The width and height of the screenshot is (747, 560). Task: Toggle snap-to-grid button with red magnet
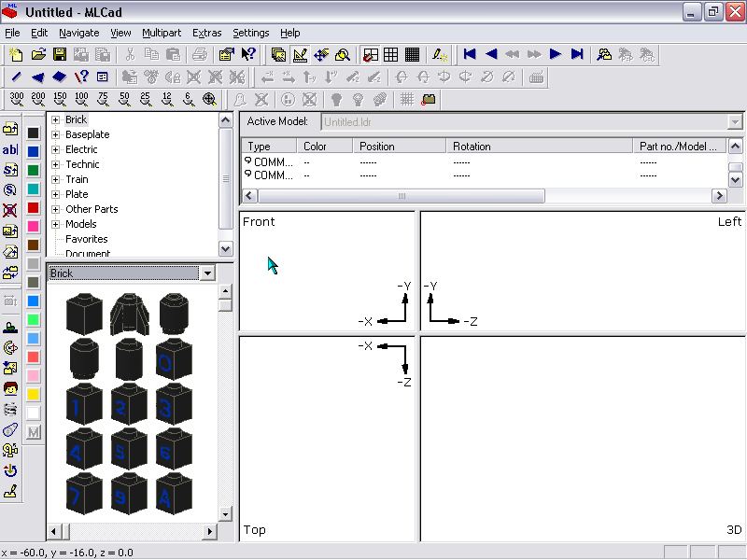click(370, 55)
